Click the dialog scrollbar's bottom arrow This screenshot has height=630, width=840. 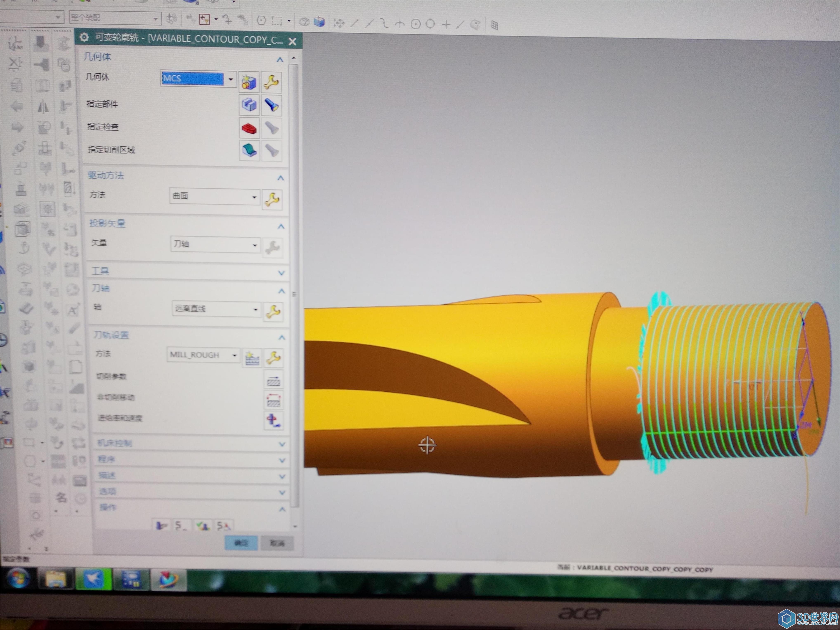click(295, 526)
